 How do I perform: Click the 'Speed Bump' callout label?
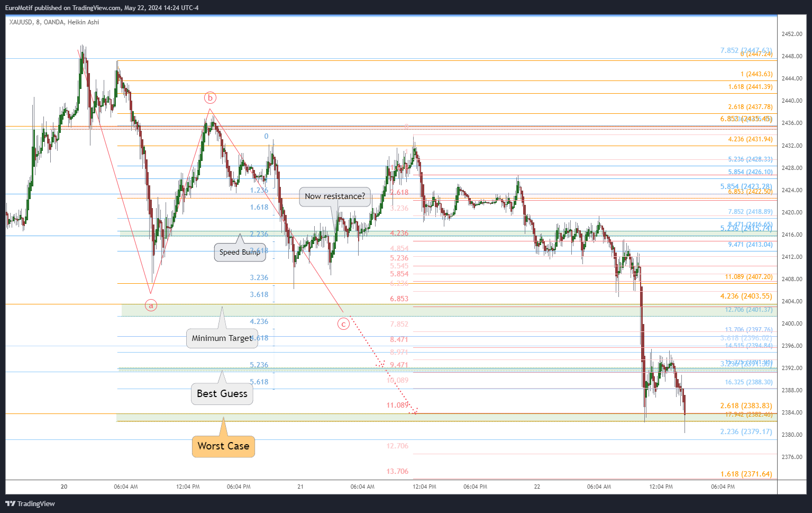pyautogui.click(x=240, y=252)
